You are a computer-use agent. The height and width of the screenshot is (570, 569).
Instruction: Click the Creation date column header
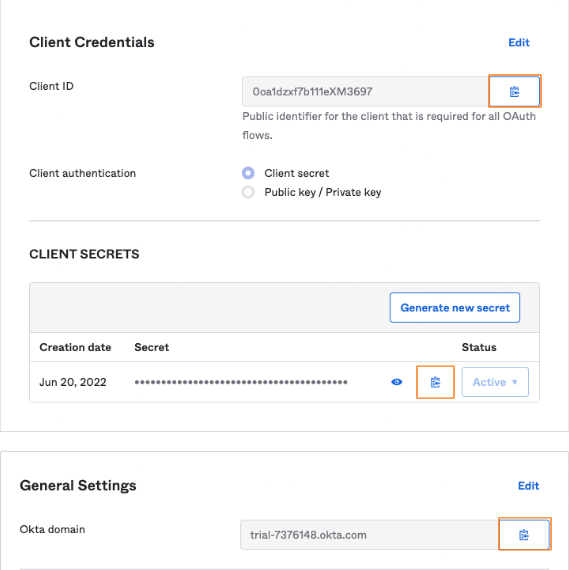tap(75, 347)
